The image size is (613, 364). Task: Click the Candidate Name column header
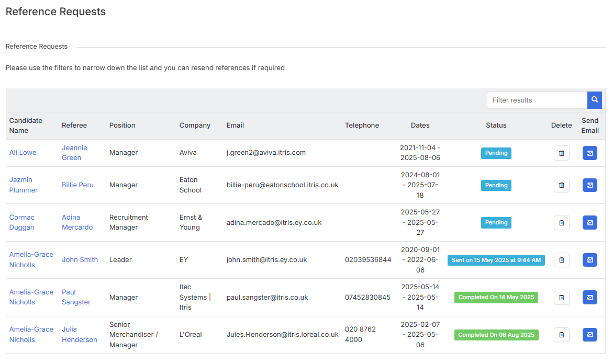point(26,126)
